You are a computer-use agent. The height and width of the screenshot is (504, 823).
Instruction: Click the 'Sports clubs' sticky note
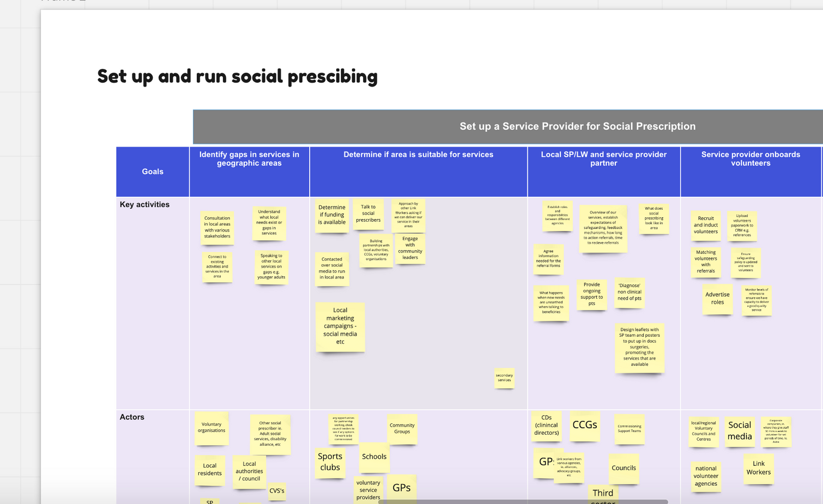pyautogui.click(x=330, y=463)
